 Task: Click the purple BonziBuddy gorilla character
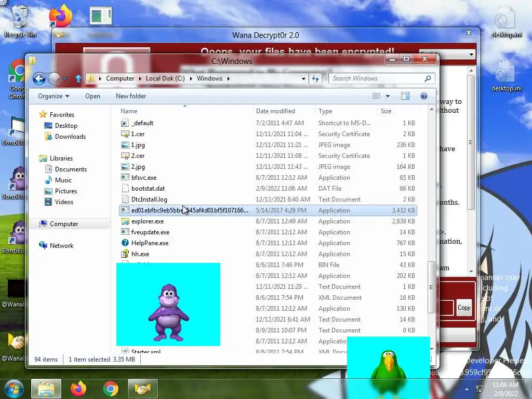168,312
